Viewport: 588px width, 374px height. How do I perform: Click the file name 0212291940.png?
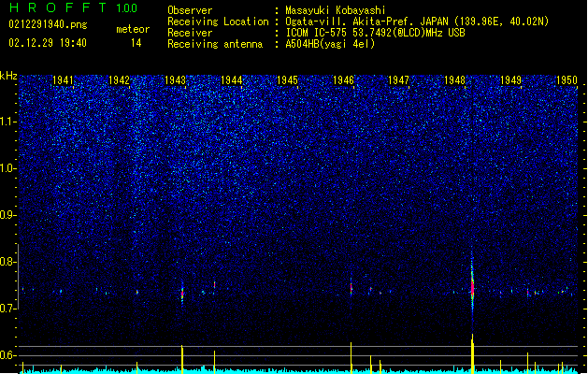48,24
